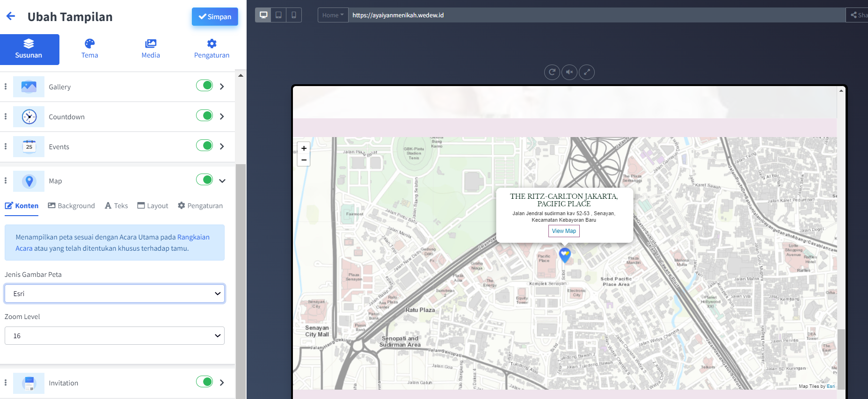The image size is (868, 399).
Task: Grab the Gallery row drag handle
Action: [x=6, y=87]
